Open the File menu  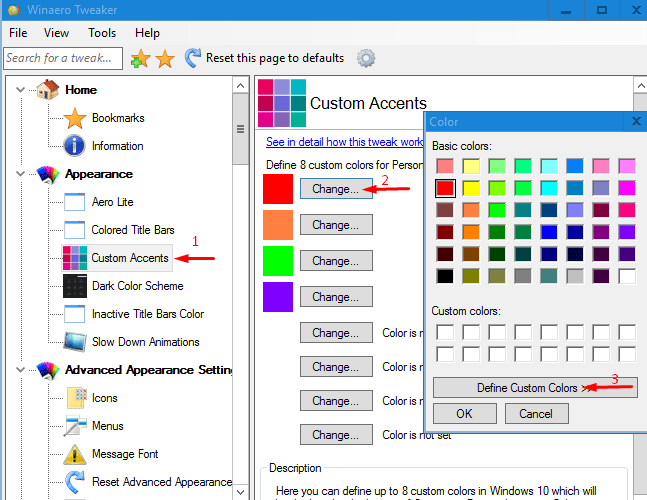click(x=18, y=33)
